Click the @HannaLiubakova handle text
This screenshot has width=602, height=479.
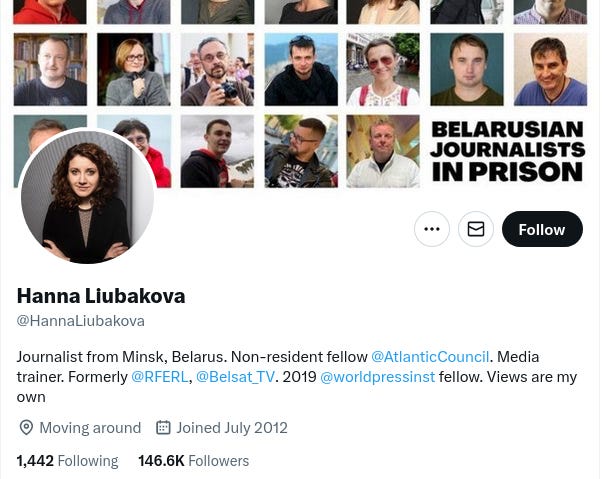[x=81, y=321]
